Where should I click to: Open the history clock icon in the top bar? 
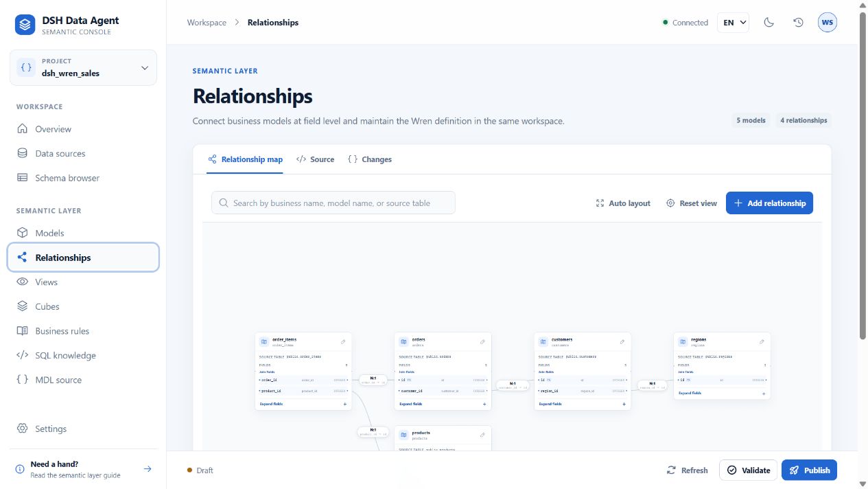[798, 23]
